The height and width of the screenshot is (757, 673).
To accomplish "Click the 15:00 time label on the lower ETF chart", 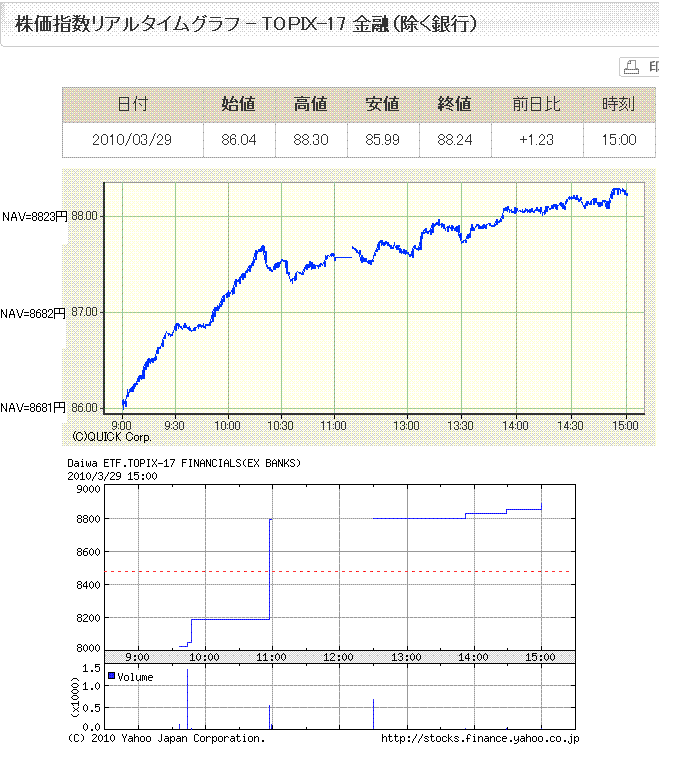I will point(540,657).
